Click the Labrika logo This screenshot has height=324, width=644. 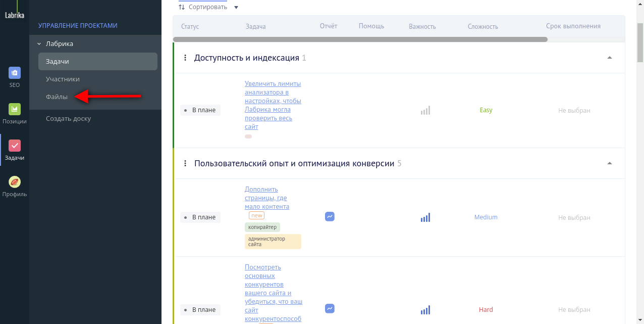click(15, 15)
